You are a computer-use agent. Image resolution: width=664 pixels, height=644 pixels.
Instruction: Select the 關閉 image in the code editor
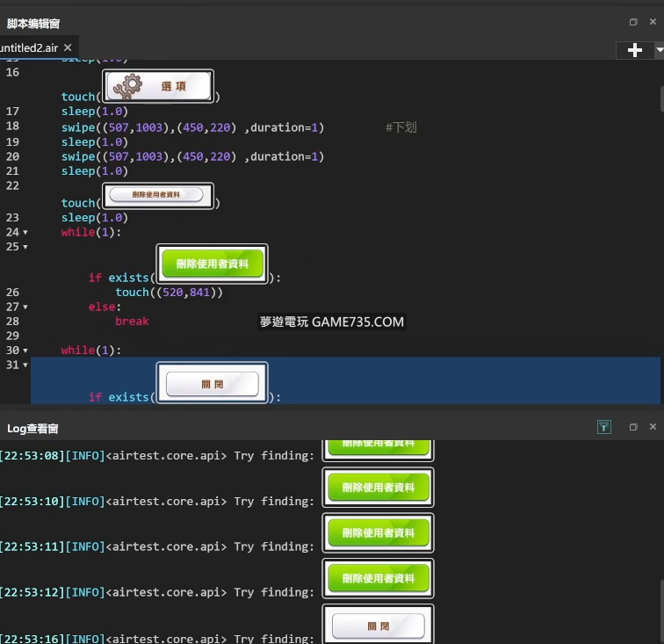[212, 384]
